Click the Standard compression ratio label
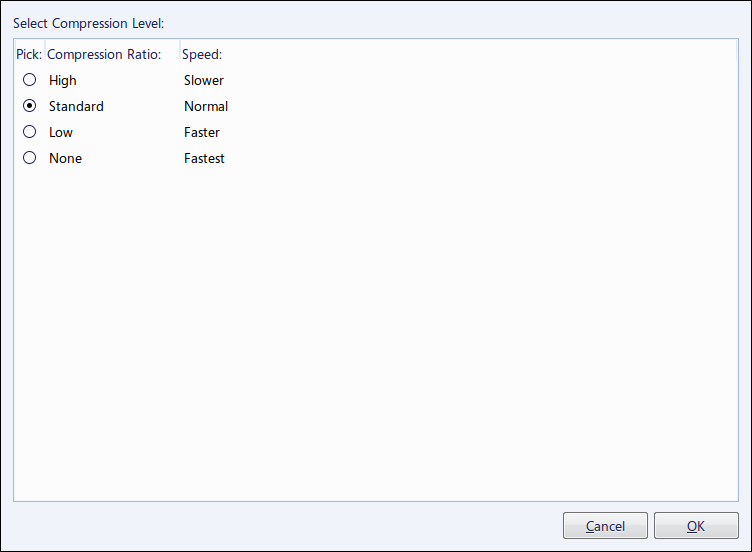Screen dimensions: 752x552 click(76, 106)
